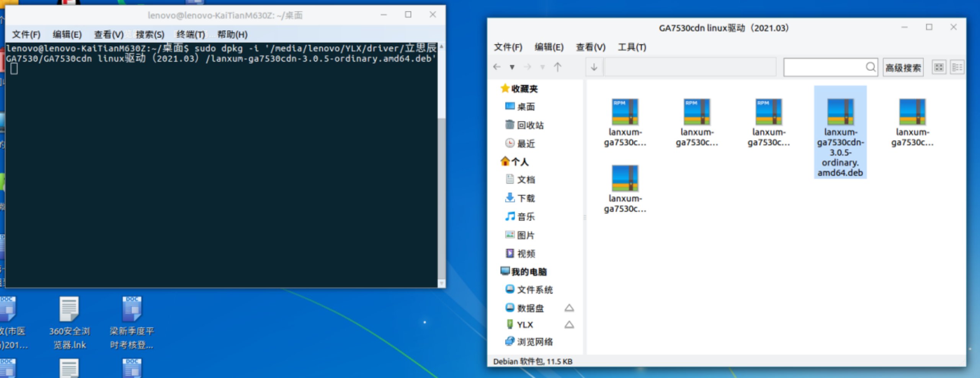Open the file manager 文件(F) menu
The height and width of the screenshot is (378, 980).
coord(508,47)
